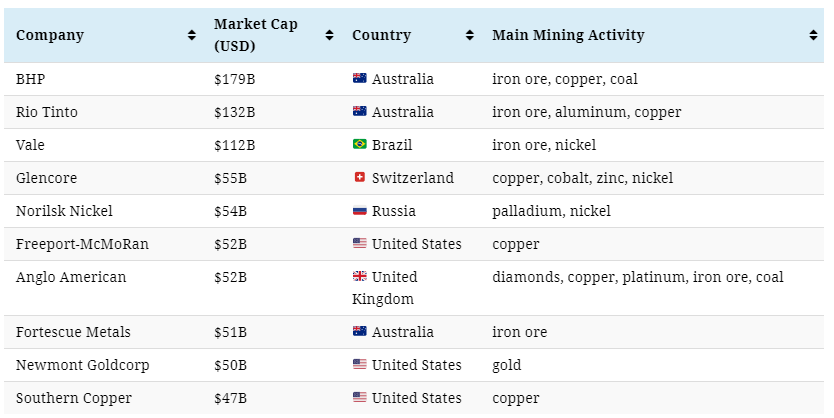Click the $179B market cap cell

coord(235,79)
